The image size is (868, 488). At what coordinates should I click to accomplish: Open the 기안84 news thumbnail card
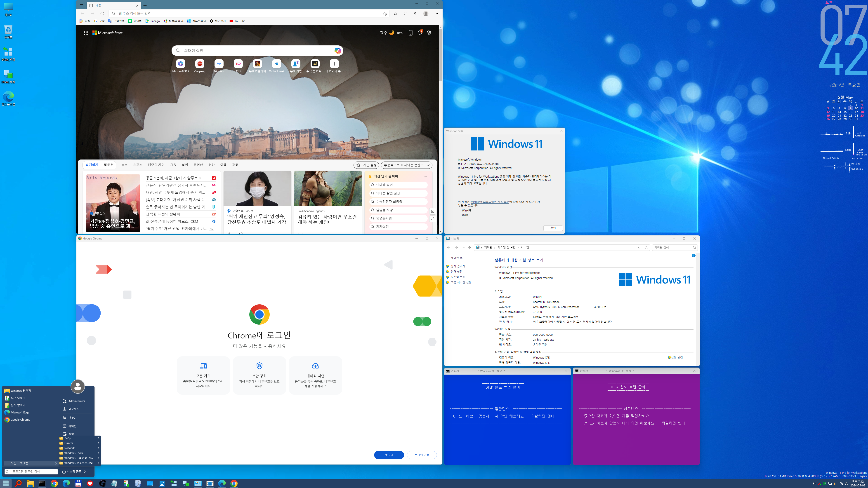(x=113, y=203)
